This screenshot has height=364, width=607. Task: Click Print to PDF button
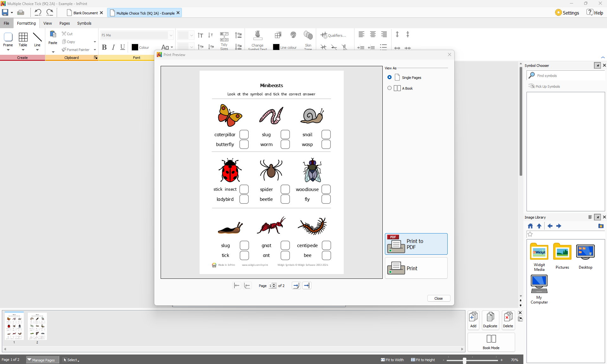416,244
